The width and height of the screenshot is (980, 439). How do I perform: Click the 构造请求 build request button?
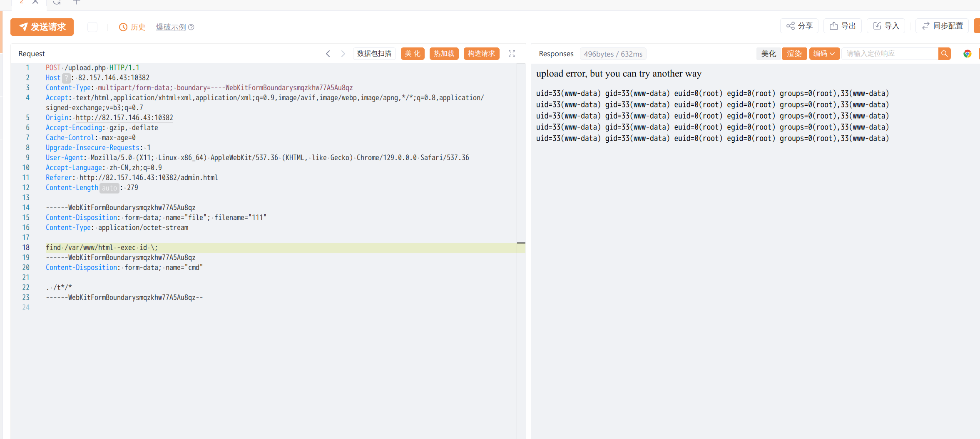pyautogui.click(x=481, y=54)
